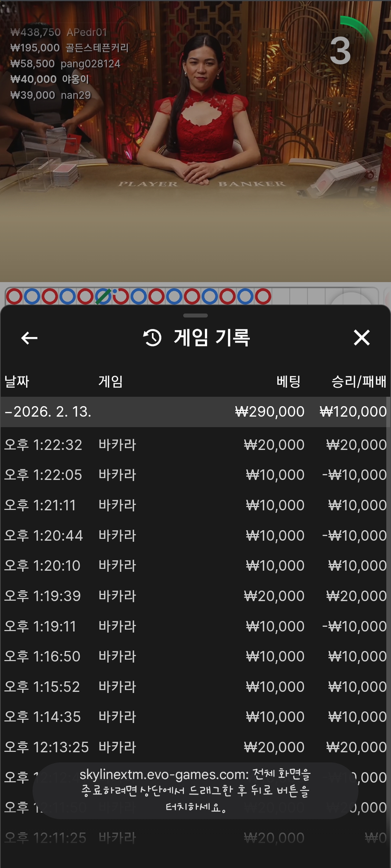Viewport: 391px width, 868px height.
Task: Tap the green tie circle in roadmap
Action: [x=103, y=297]
